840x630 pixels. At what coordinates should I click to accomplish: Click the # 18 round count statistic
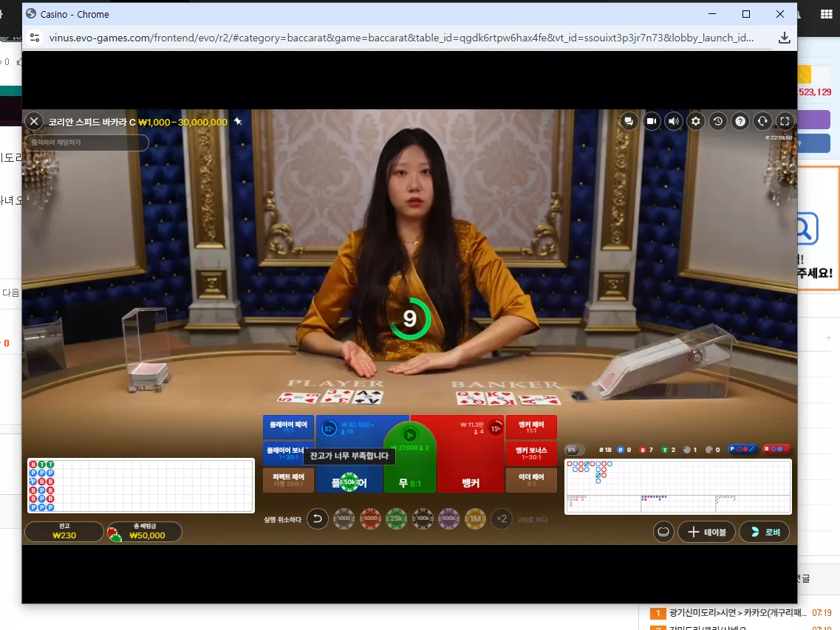click(605, 450)
